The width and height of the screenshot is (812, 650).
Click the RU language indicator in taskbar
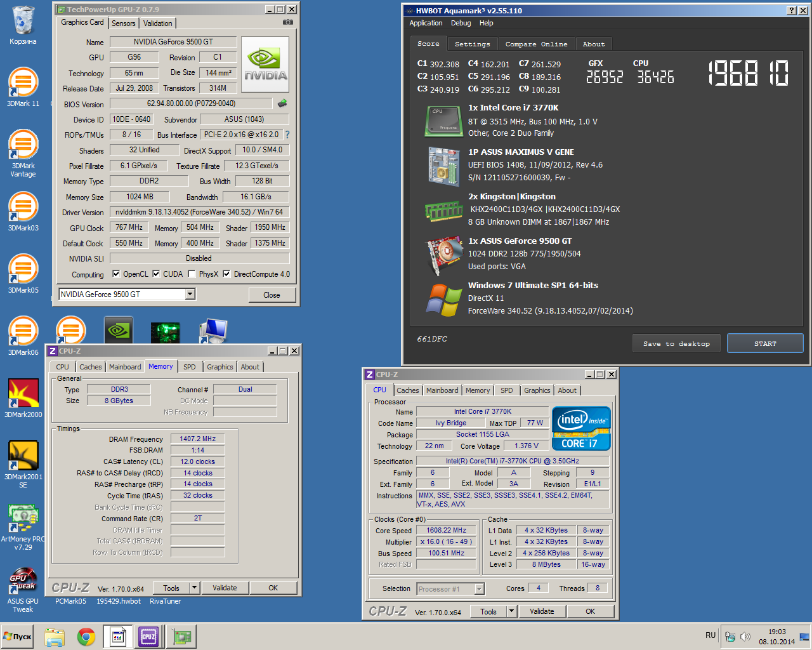[710, 635]
